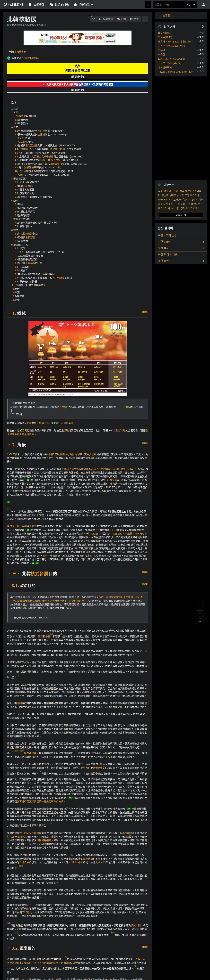Click floating scroll-to-top arrow icon
Image resolution: width=210 pixels, height=980 pixels.
pos(200,614)
